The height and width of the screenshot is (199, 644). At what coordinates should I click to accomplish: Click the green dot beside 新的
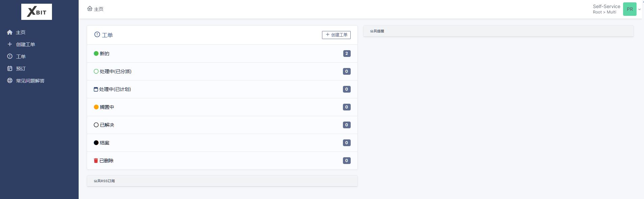[96, 53]
